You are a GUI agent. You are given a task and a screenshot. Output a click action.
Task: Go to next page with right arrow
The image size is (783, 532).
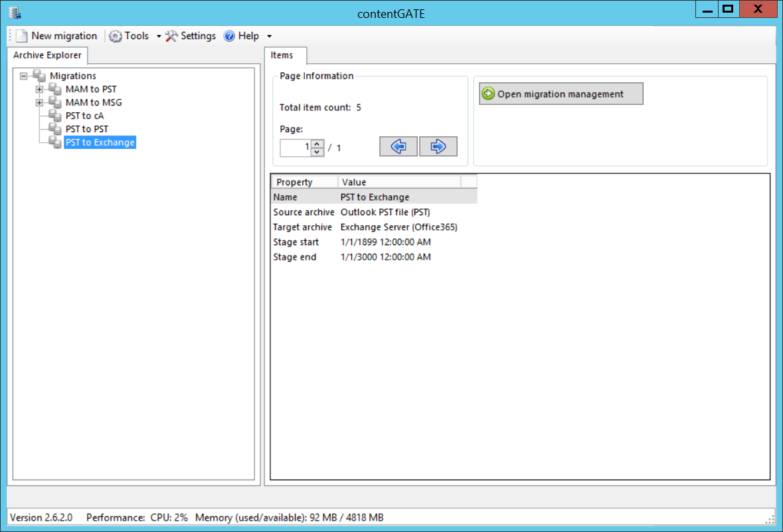coord(438,147)
